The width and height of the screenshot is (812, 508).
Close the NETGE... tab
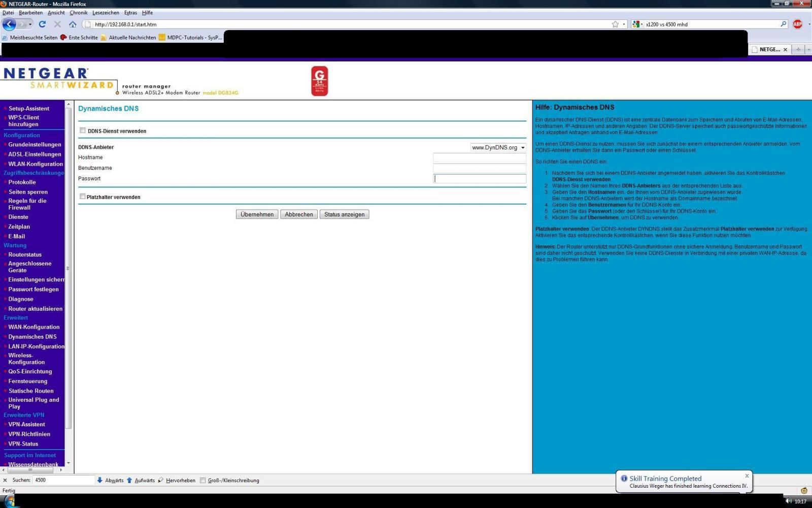785,49
